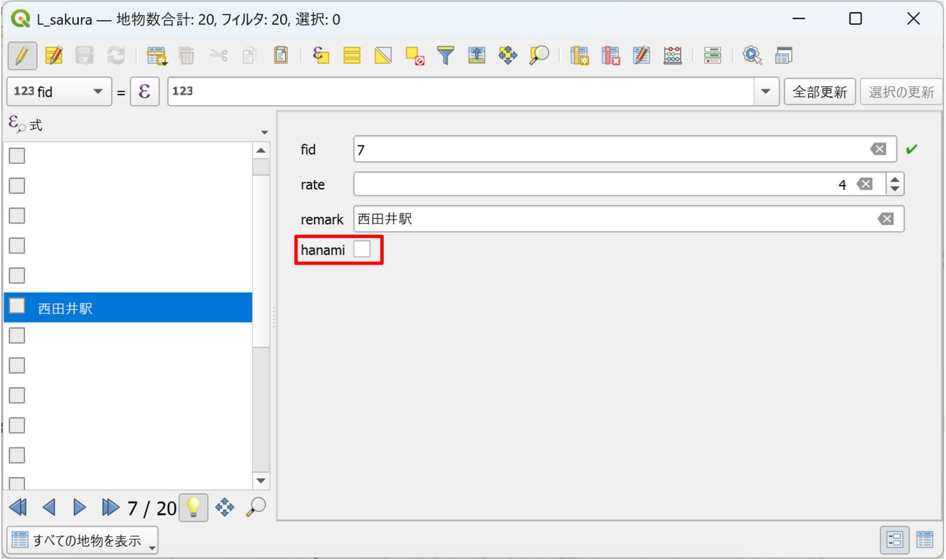This screenshot has width=946, height=560.
Task: Add a new field icon
Action: coord(579,56)
